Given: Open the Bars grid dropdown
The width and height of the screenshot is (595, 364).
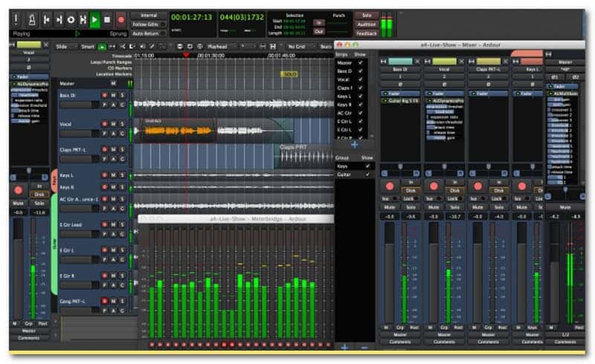Looking at the screenshot, I should [327, 47].
